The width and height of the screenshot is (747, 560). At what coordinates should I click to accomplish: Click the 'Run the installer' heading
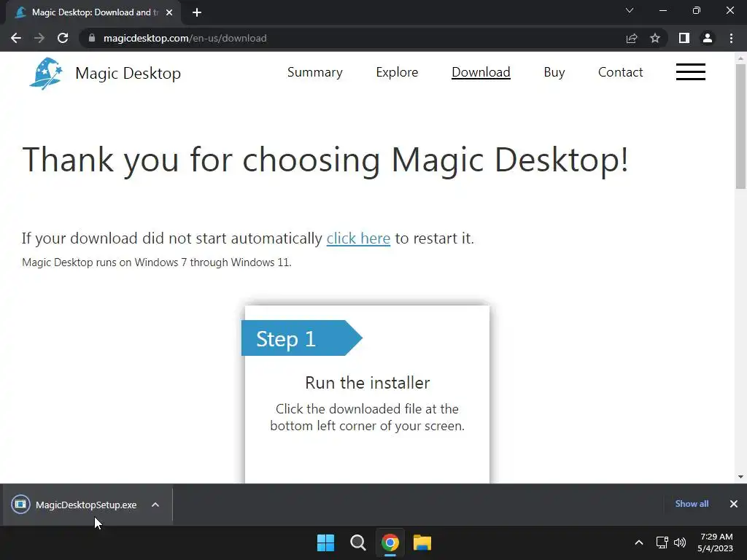pyautogui.click(x=368, y=383)
